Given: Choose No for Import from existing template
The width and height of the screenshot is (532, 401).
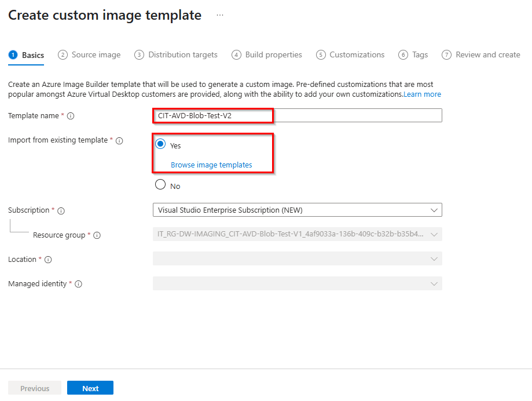Looking at the screenshot, I should (x=160, y=184).
